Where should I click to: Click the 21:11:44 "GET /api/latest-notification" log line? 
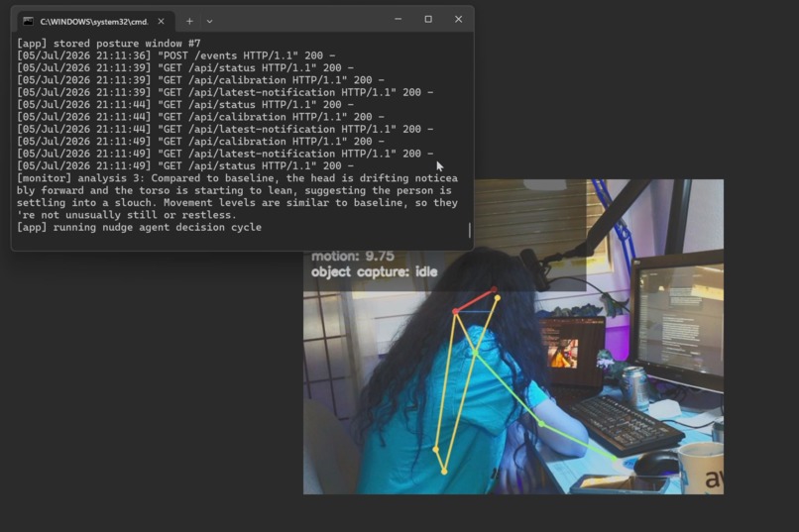[225, 129]
